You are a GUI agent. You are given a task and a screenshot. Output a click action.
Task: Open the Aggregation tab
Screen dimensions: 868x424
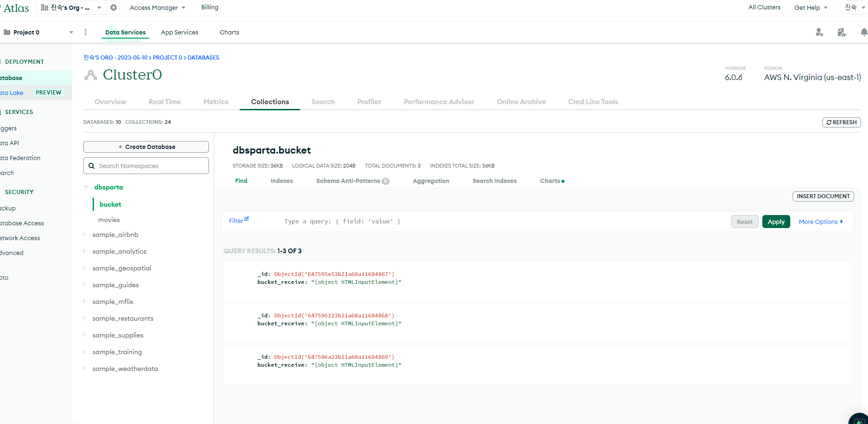pos(431,181)
